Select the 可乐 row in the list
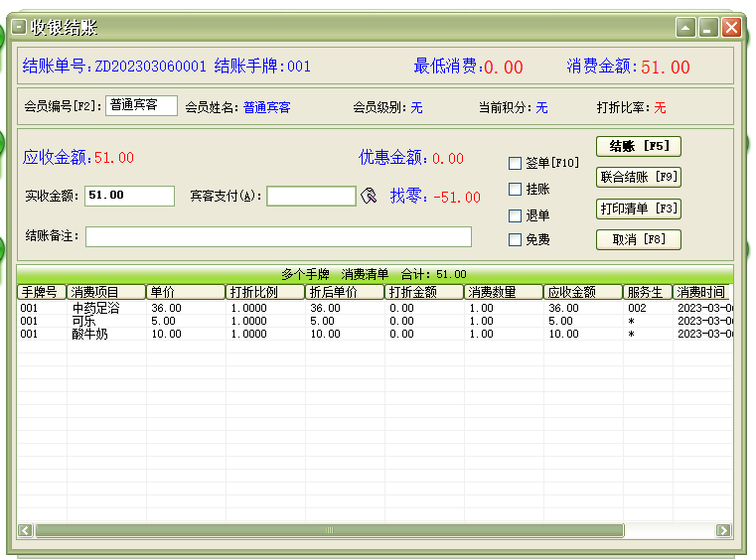Viewport: 756px width, 560px height. [376, 321]
